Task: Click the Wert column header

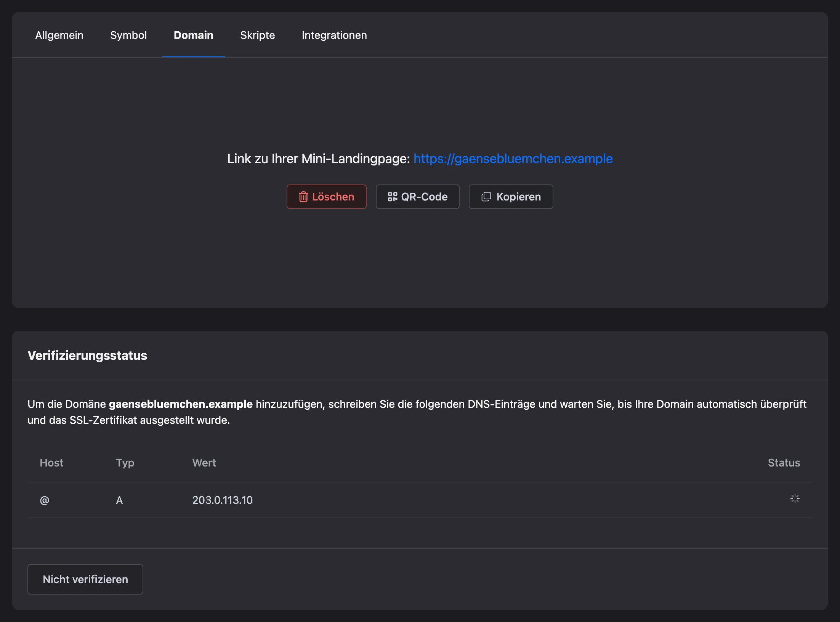Action: tap(204, 463)
